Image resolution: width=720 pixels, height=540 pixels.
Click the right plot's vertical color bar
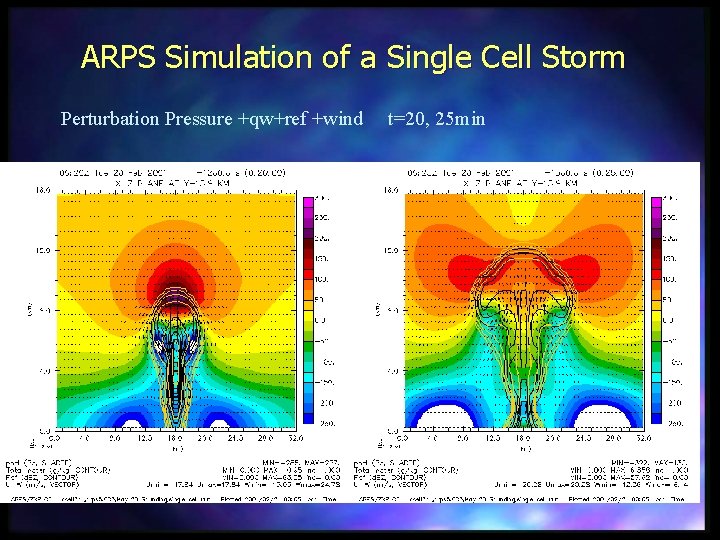[x=656, y=310]
